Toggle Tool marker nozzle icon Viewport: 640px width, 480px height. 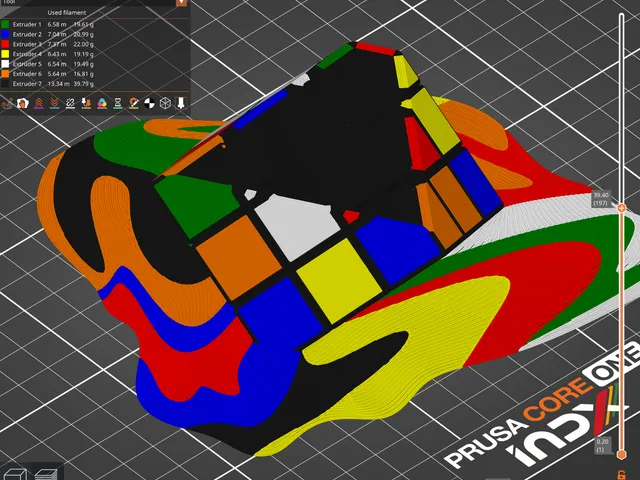pyautogui.click(x=180, y=103)
